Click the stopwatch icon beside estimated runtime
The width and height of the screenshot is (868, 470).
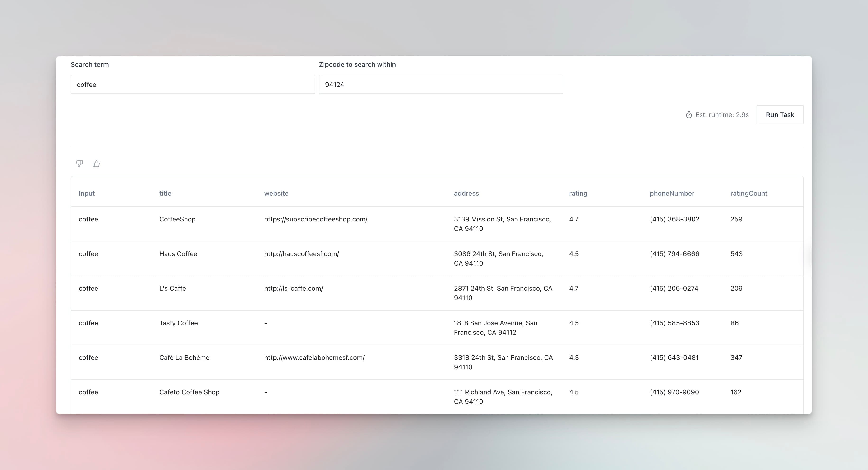click(689, 115)
